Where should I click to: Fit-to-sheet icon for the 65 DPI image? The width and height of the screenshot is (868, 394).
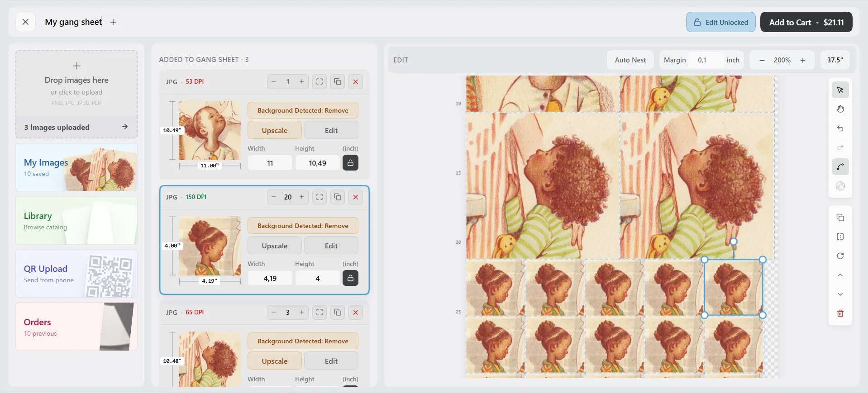click(320, 312)
